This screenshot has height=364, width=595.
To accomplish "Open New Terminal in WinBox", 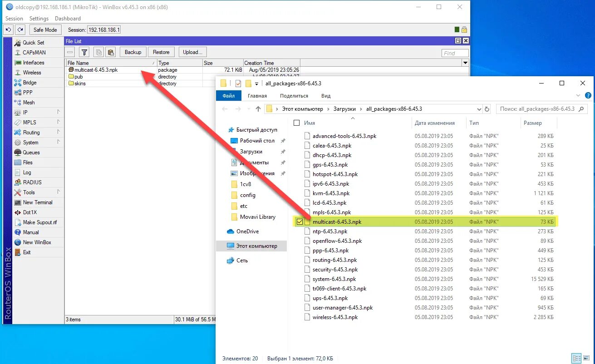I will (x=38, y=202).
